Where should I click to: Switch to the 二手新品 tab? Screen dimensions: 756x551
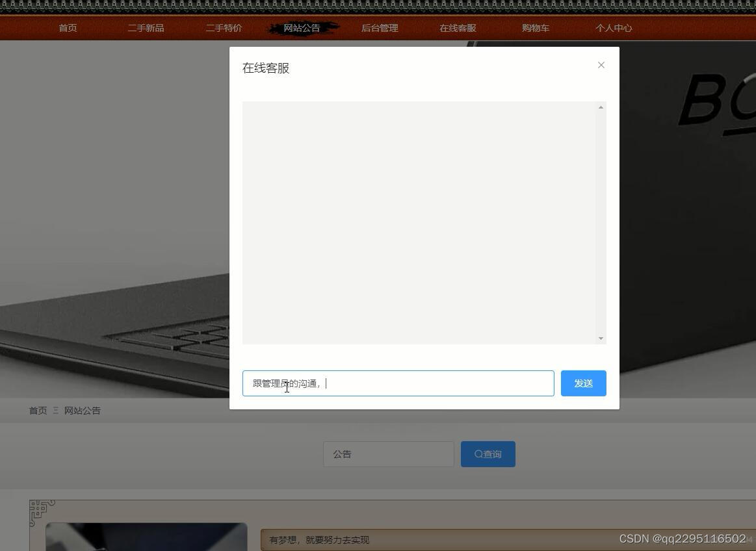[x=146, y=27]
